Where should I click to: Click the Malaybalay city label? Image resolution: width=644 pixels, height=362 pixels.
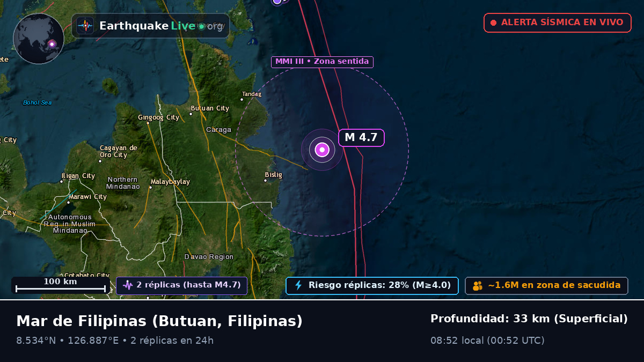click(170, 182)
